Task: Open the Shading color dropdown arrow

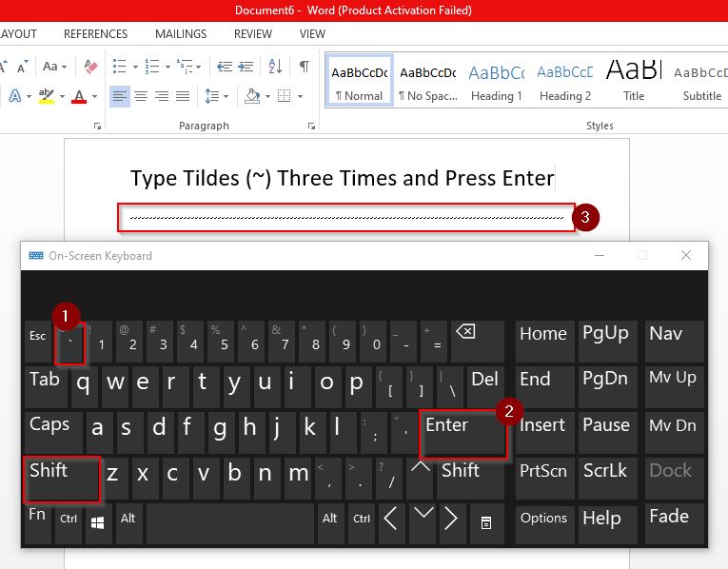Action: tap(267, 96)
